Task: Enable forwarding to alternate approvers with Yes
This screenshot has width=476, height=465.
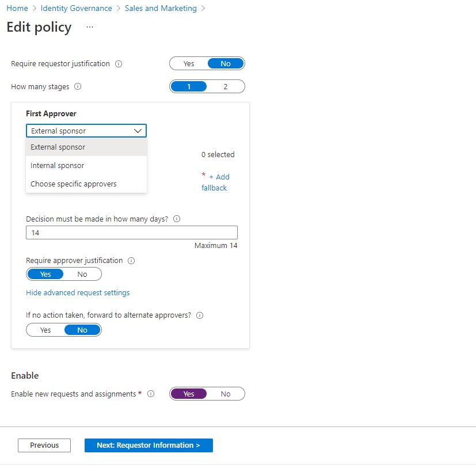Action: 45,330
